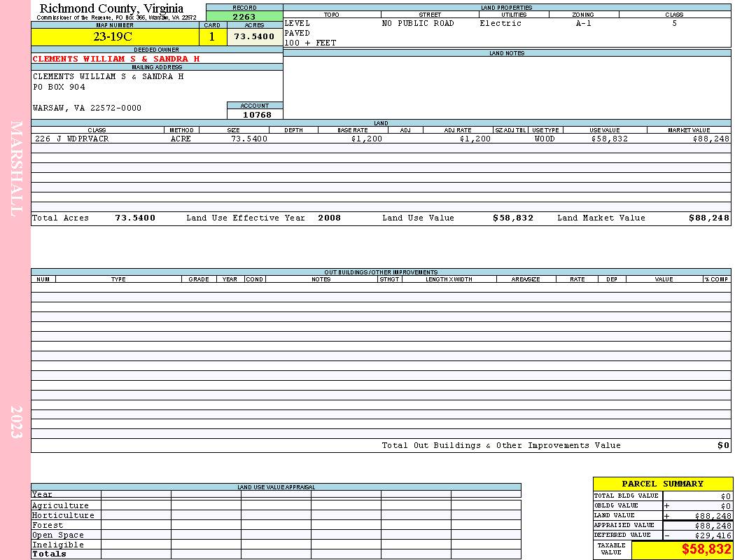Click land row size 73.5400

(x=249, y=139)
